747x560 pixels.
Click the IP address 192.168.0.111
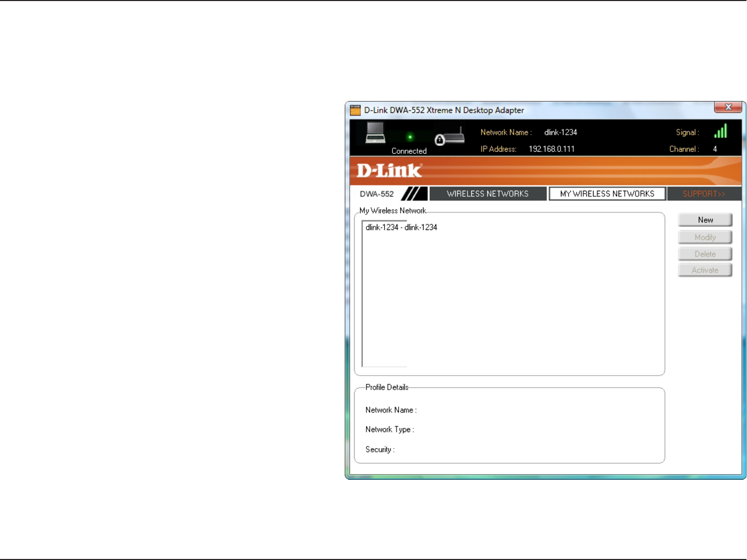point(552,149)
